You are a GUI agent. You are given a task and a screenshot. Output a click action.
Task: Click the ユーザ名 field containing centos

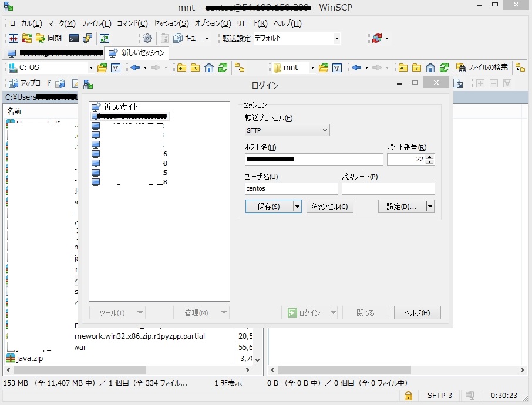click(291, 188)
